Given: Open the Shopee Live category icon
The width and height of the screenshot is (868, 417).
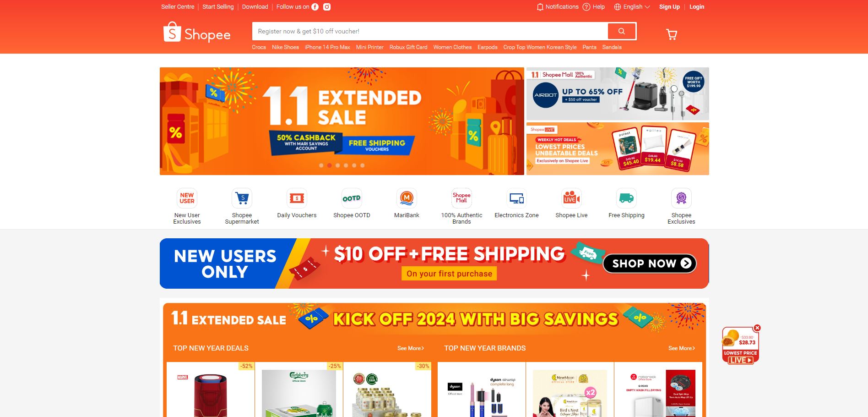Looking at the screenshot, I should pyautogui.click(x=571, y=198).
